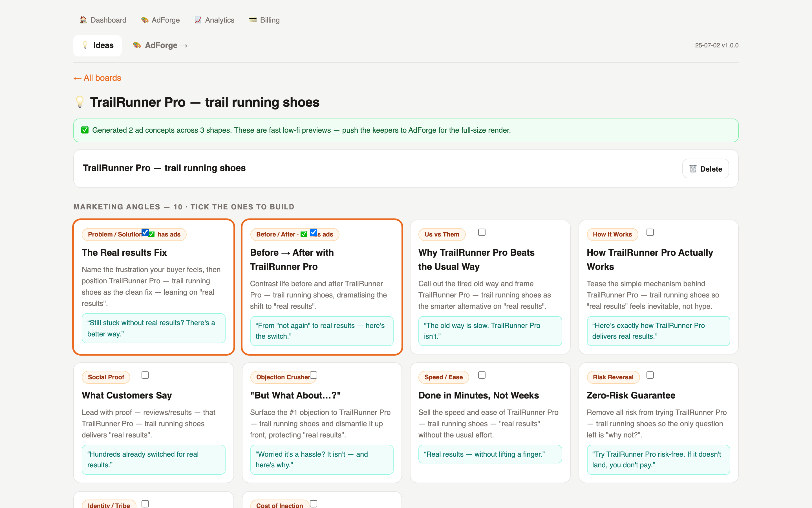Click the Before / After tag

click(x=295, y=234)
